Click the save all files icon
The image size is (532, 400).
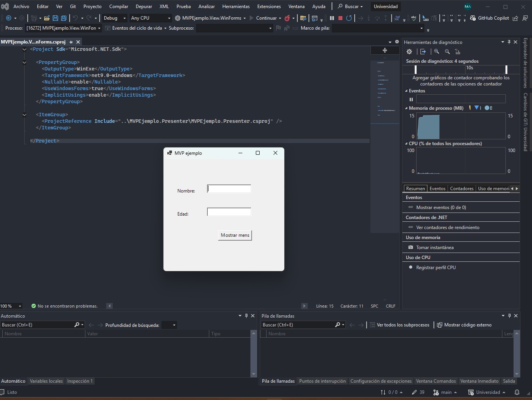64,18
